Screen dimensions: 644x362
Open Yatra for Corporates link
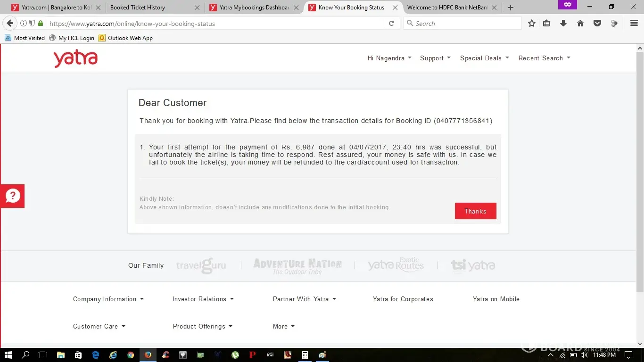(x=403, y=299)
